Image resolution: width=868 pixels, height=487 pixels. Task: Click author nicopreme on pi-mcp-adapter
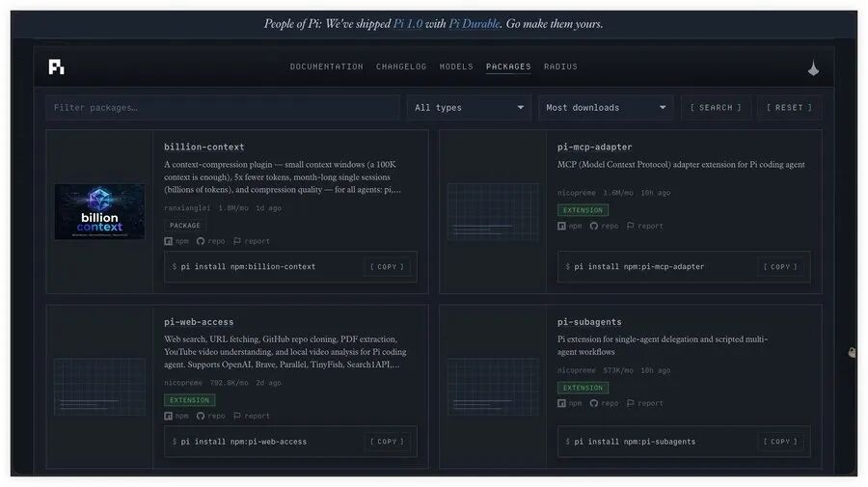point(577,193)
